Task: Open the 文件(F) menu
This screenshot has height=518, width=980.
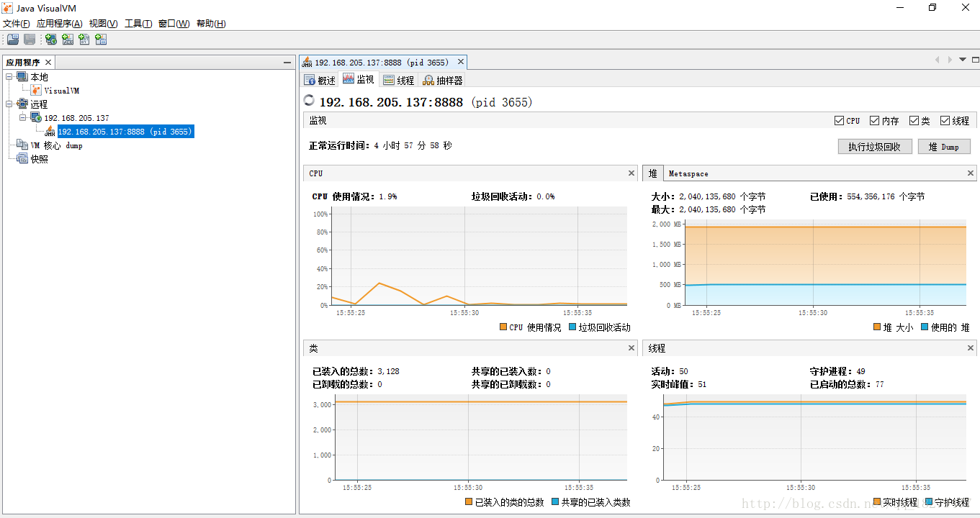Action: [17, 24]
